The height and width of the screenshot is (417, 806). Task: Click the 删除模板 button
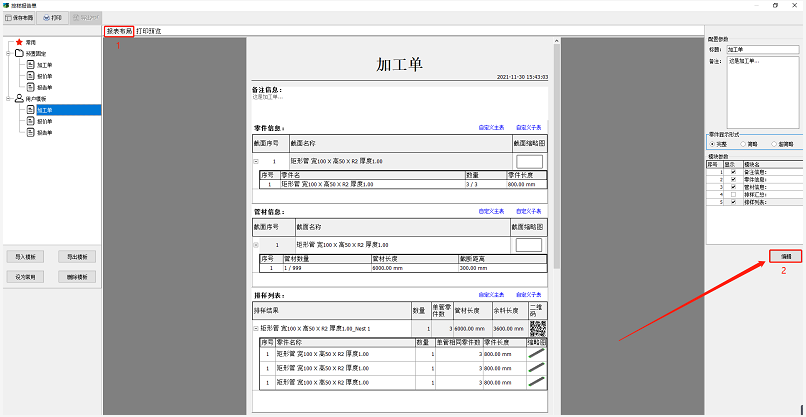[77, 277]
